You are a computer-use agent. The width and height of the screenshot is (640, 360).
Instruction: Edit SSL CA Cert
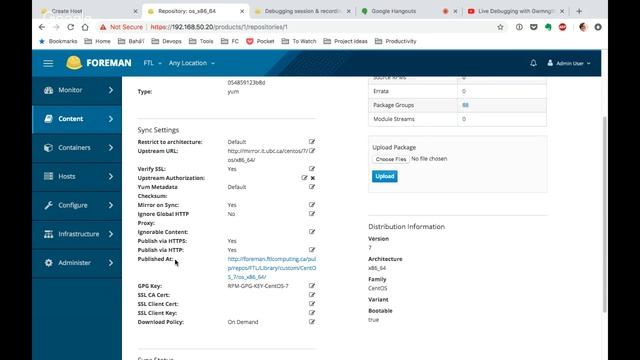(312, 295)
